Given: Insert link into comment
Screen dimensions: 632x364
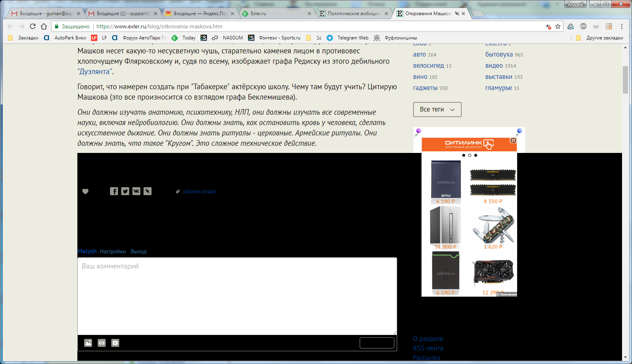Looking at the screenshot, I should pyautogui.click(x=102, y=343).
